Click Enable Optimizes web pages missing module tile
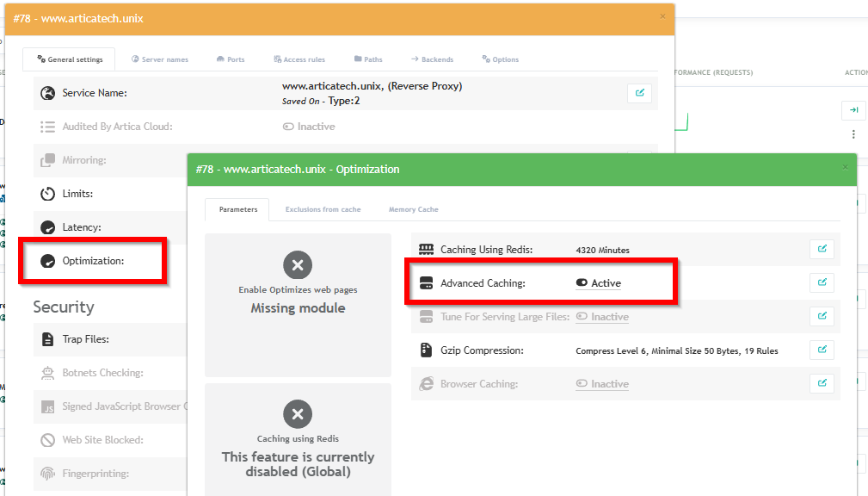 [298, 305]
